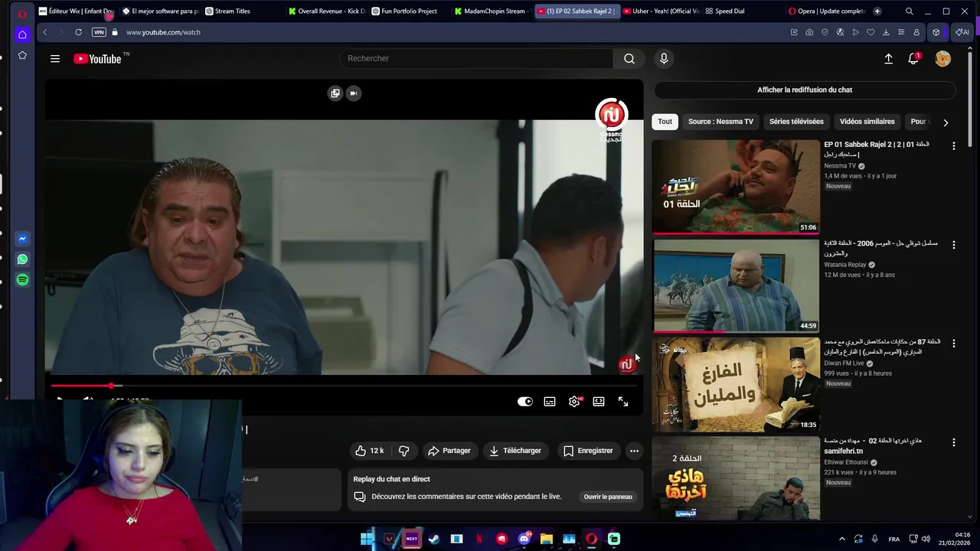This screenshot has height=551, width=980.
Task: Switch to theater mode in player
Action: 599,402
